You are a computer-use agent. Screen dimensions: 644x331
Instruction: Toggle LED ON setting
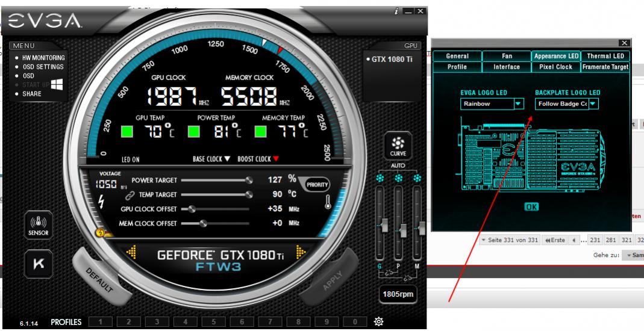click(130, 159)
